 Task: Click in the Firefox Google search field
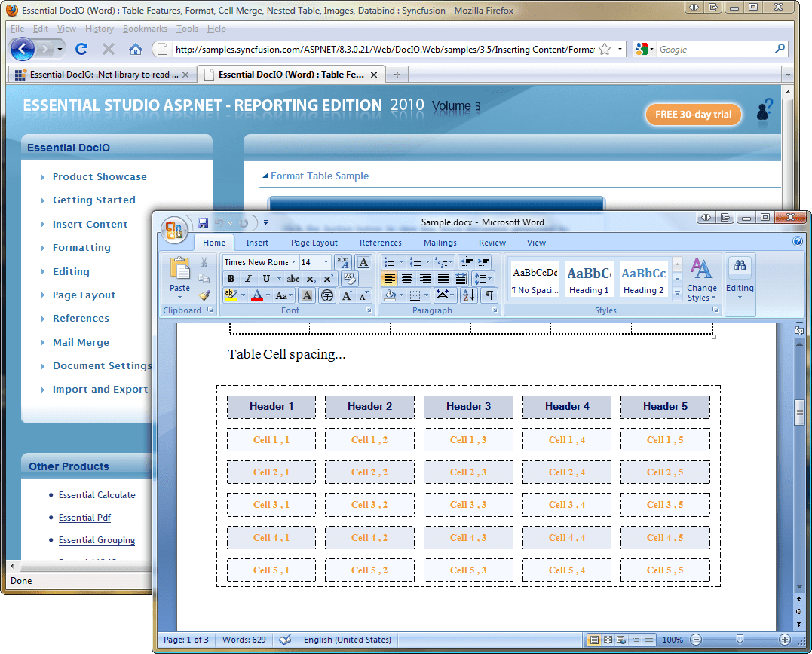click(715, 49)
